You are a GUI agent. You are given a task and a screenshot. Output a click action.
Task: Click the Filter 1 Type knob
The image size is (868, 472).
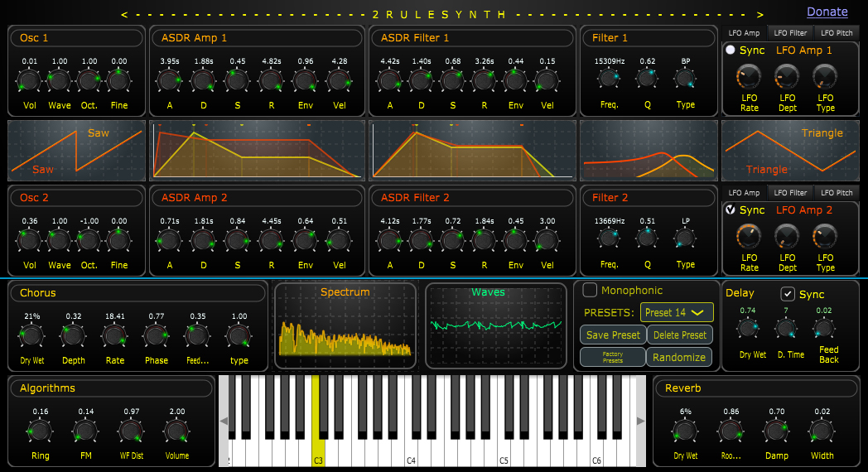tap(685, 79)
